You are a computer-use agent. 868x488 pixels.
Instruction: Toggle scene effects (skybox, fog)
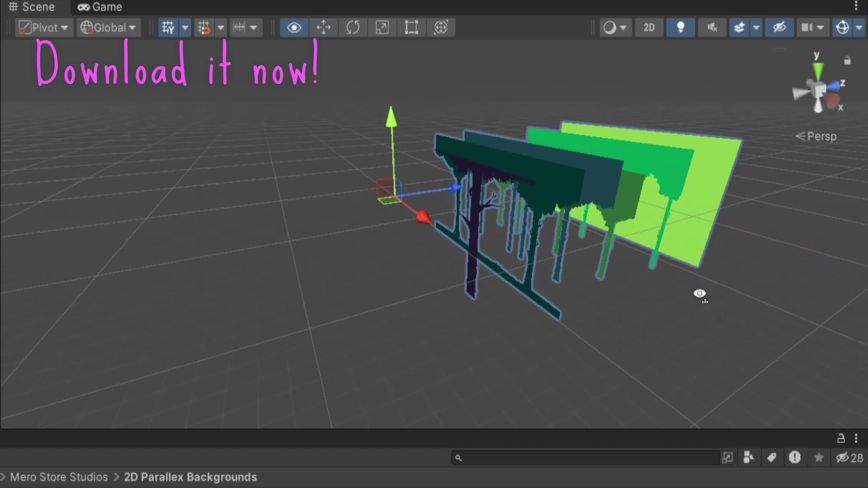pyautogui.click(x=740, y=28)
